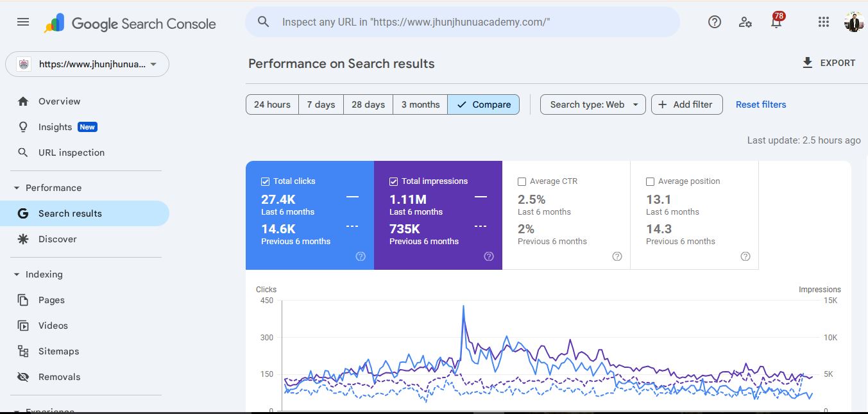Click the EXPORT button label
868x414 pixels.
(x=838, y=63)
